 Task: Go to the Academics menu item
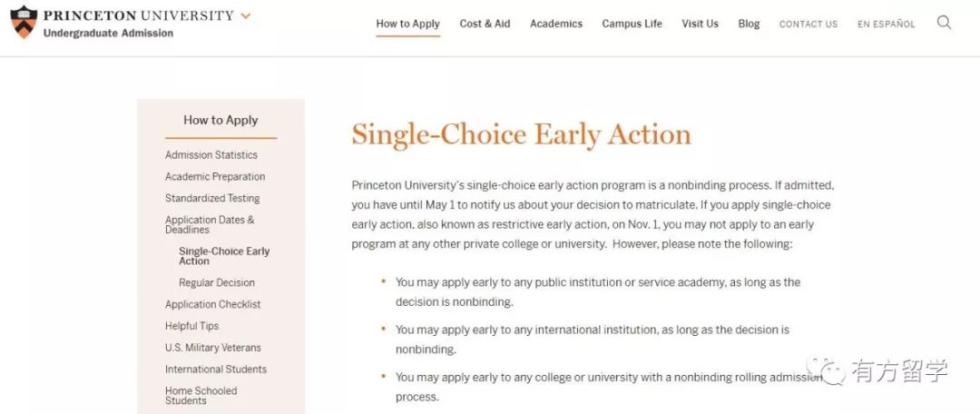pyautogui.click(x=556, y=24)
